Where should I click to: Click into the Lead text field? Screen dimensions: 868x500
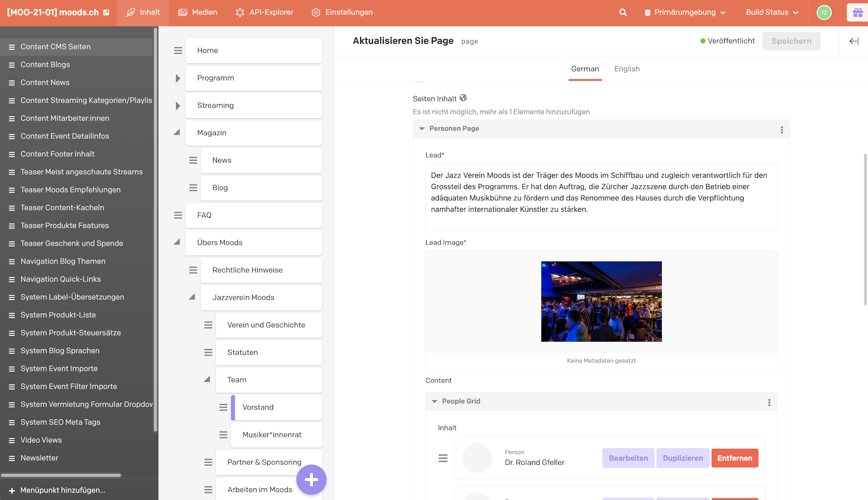601,198
